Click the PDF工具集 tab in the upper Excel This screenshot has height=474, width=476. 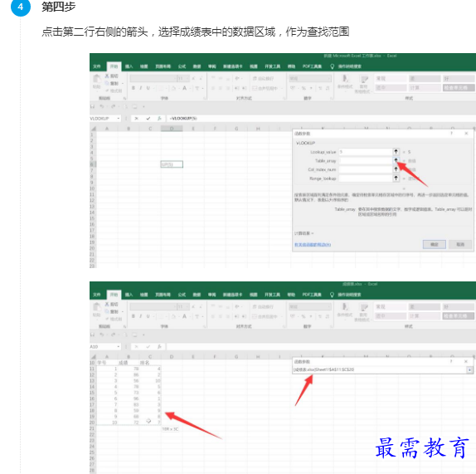[312, 66]
